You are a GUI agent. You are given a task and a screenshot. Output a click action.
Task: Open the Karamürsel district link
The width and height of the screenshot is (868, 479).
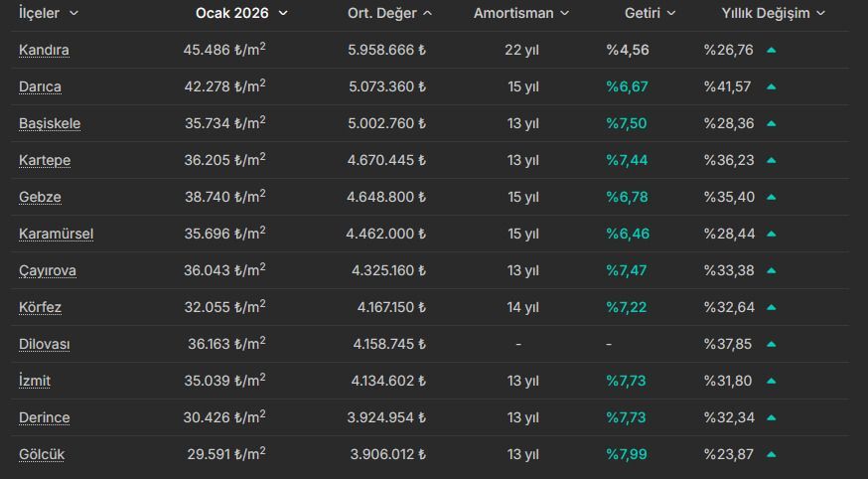[x=56, y=234]
